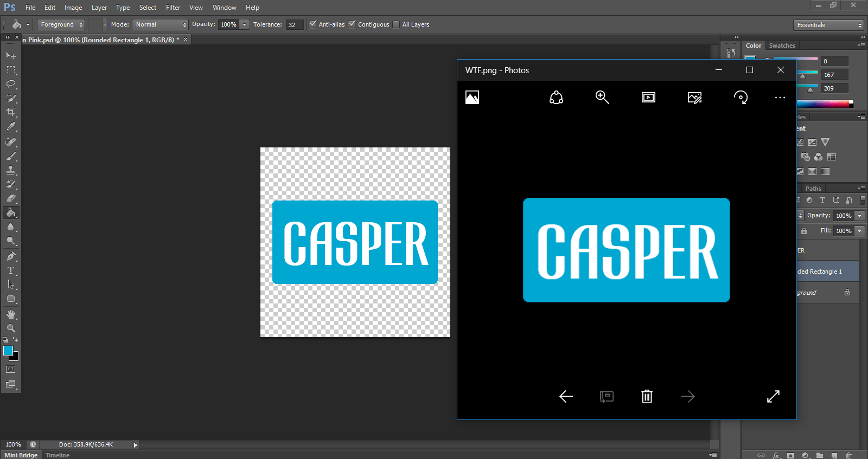Select the Crop tool

[11, 112]
